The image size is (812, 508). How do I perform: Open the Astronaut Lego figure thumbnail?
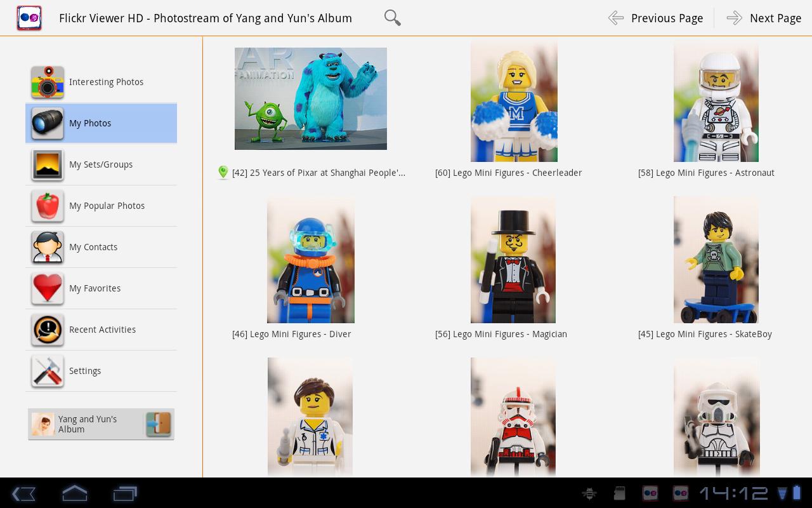[x=716, y=102]
